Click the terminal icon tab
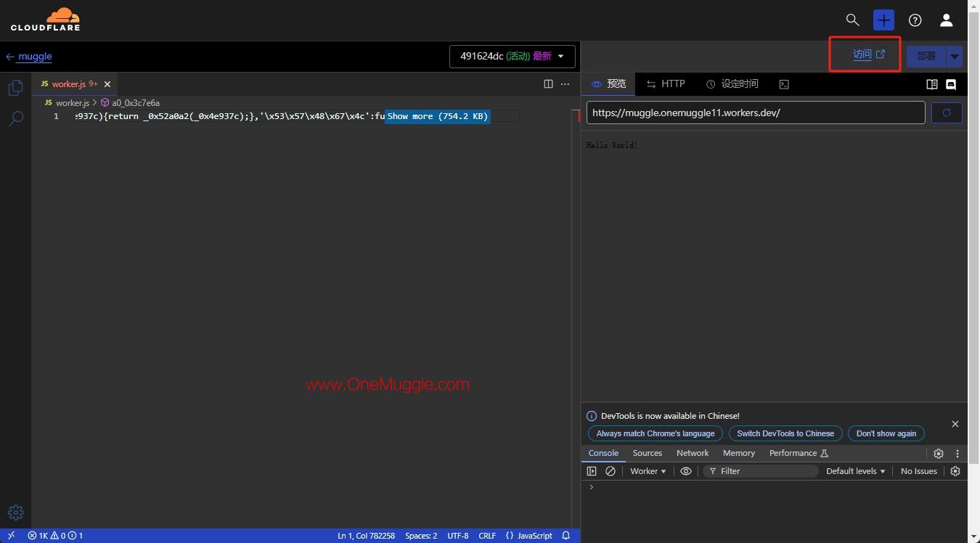Screen dimensions: 980x543 [784, 84]
